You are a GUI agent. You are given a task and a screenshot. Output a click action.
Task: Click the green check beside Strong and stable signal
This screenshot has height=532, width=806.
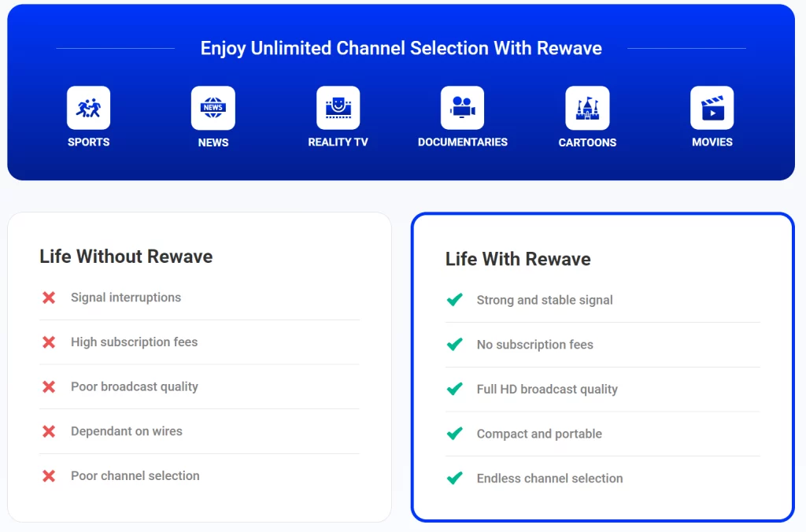pyautogui.click(x=455, y=300)
